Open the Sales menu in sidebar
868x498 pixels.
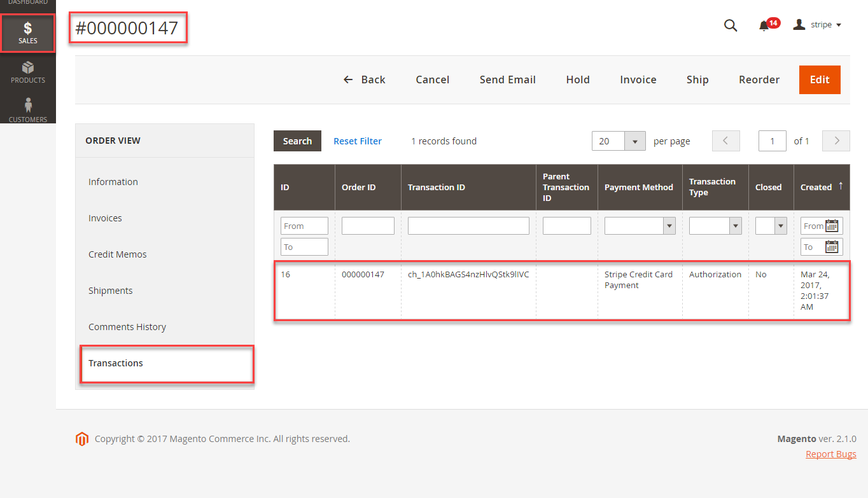(x=27, y=33)
